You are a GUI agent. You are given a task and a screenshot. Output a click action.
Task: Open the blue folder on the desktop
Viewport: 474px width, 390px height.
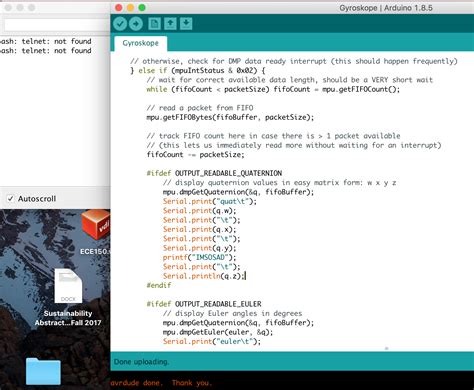click(x=43, y=371)
